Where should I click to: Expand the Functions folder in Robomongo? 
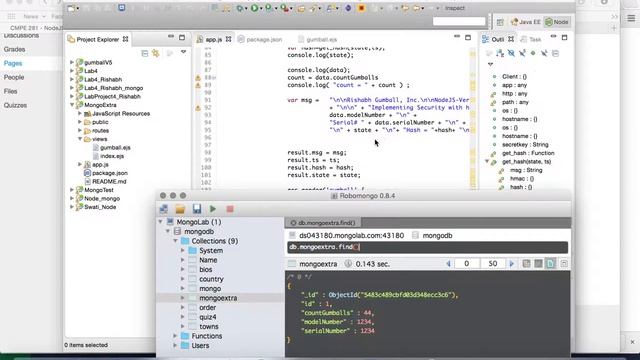(176, 336)
